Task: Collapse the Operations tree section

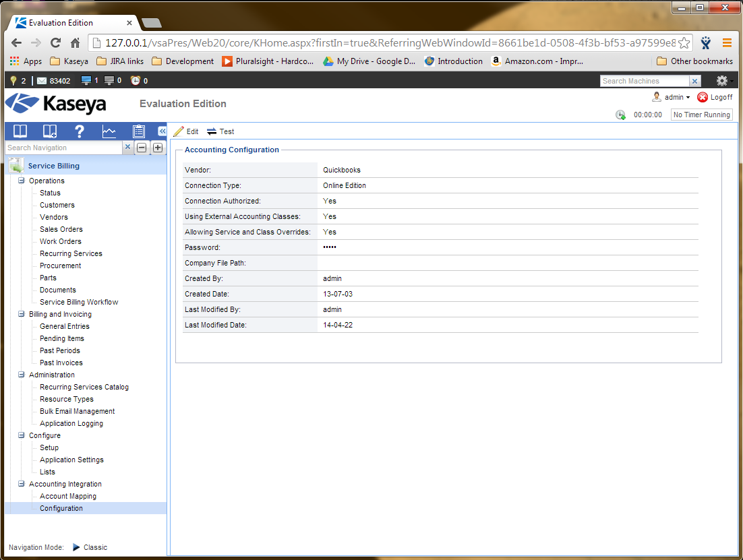Action: 21,181
